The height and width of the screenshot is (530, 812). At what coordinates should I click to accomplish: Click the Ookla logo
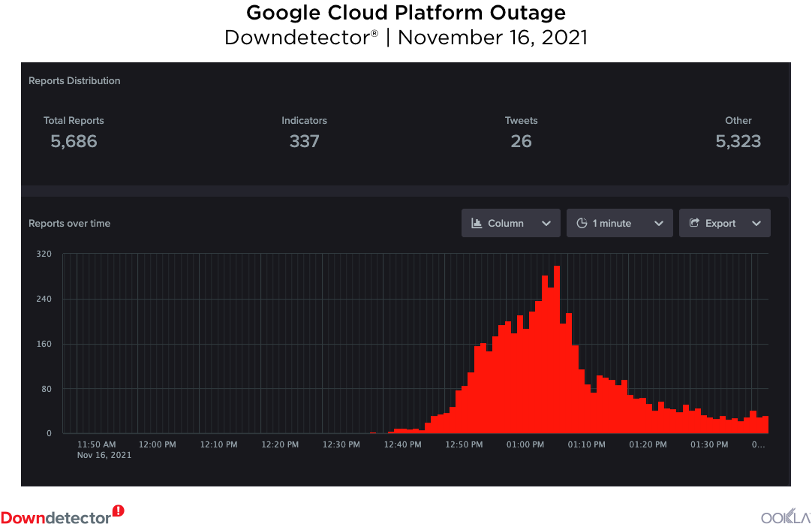click(x=785, y=516)
